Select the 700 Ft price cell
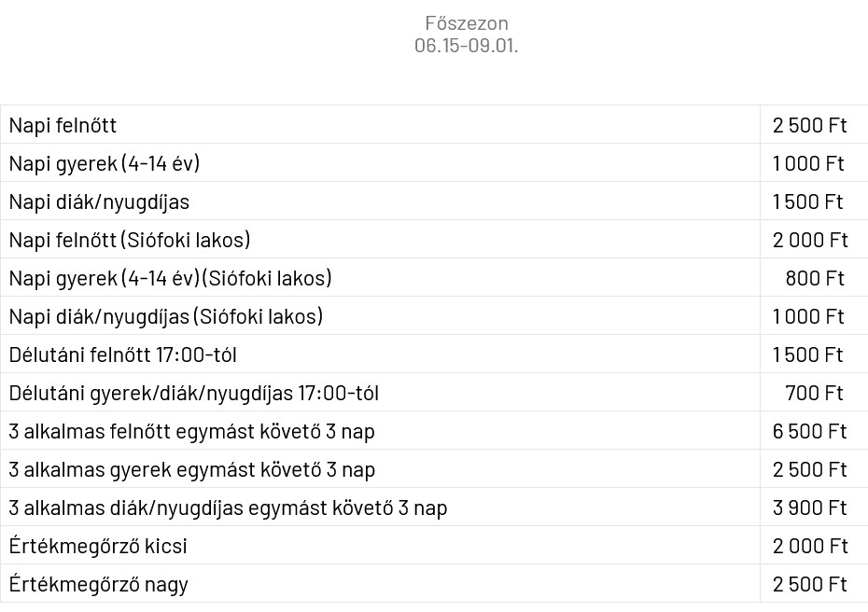 click(x=814, y=393)
